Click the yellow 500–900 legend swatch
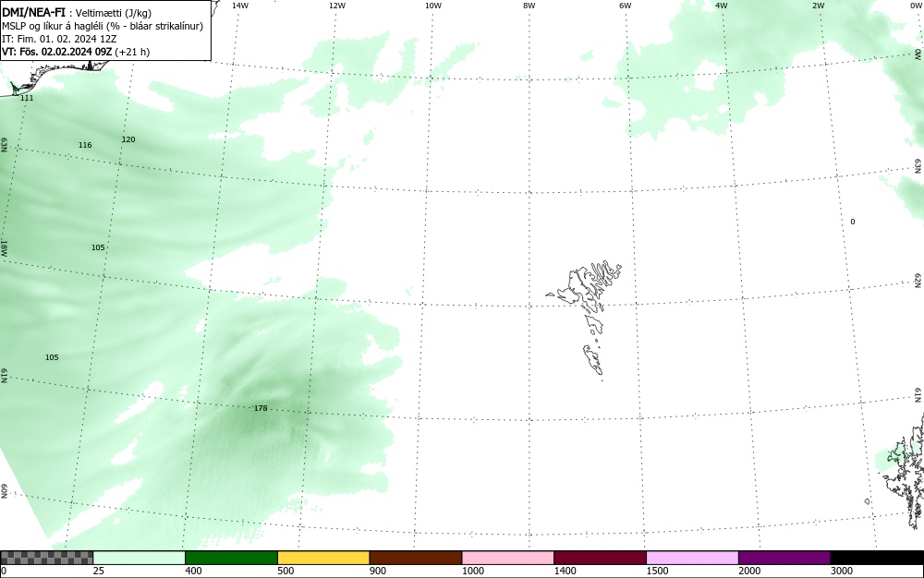The image size is (924, 578). pos(323,558)
